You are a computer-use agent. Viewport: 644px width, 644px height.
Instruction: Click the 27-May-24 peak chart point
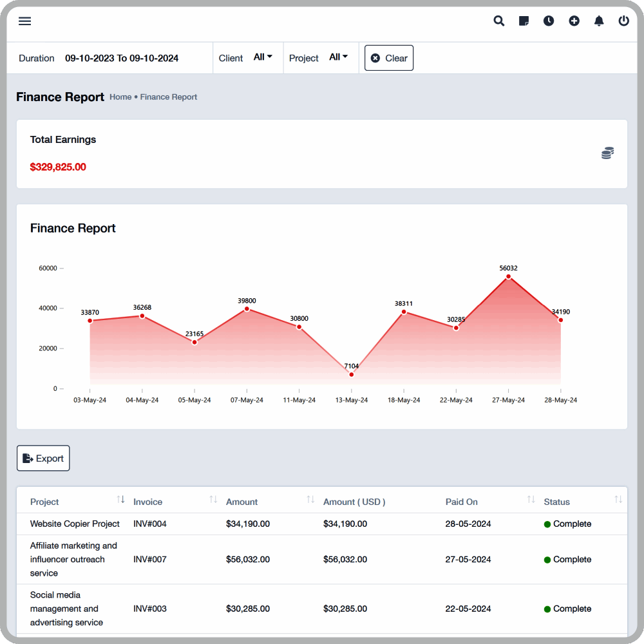tap(508, 276)
